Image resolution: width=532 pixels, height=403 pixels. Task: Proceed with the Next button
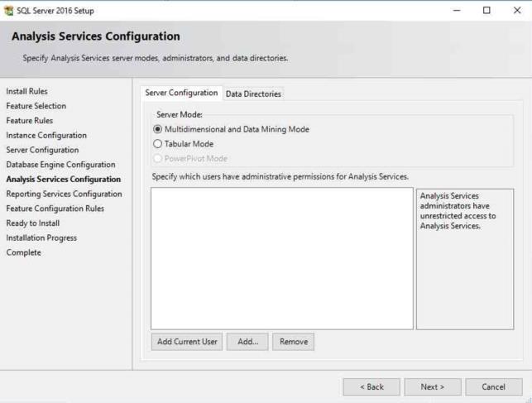pos(433,387)
